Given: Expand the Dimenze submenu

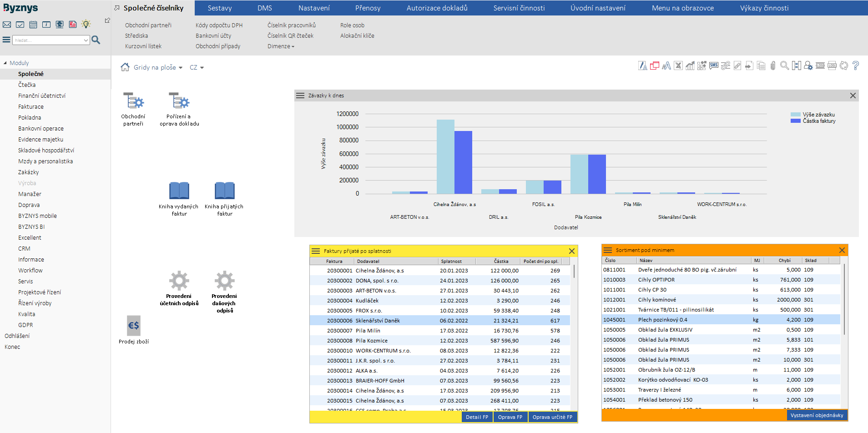Looking at the screenshot, I should (x=281, y=46).
